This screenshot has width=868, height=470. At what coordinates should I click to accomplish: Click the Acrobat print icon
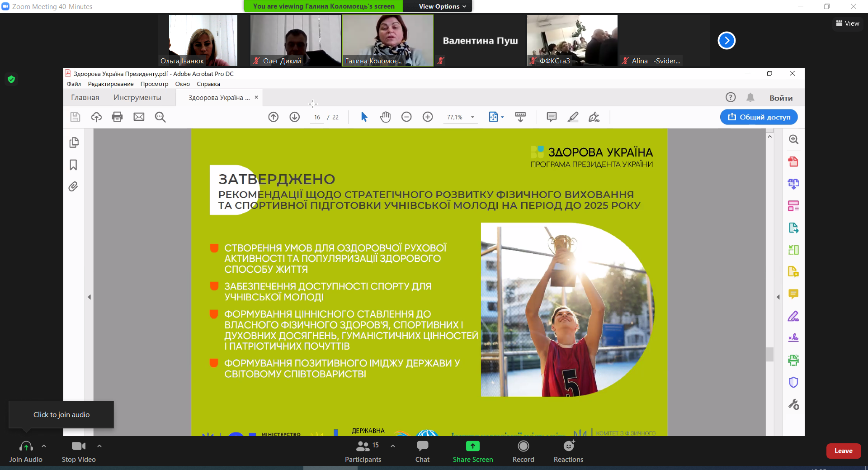tap(117, 117)
